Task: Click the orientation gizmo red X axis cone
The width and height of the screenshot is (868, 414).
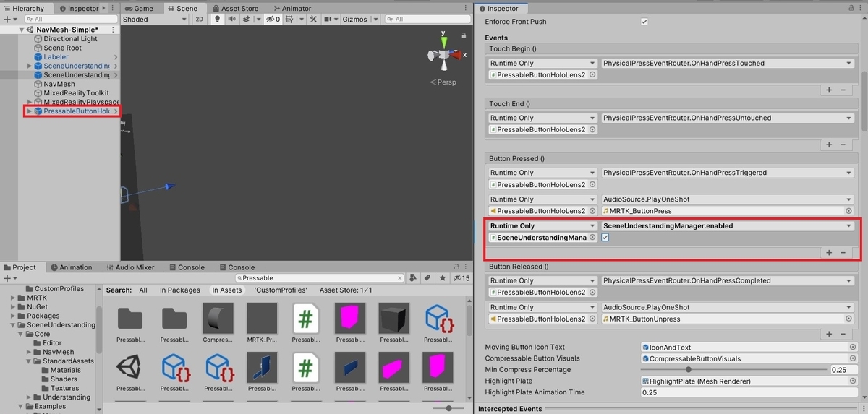Action: click(x=457, y=55)
